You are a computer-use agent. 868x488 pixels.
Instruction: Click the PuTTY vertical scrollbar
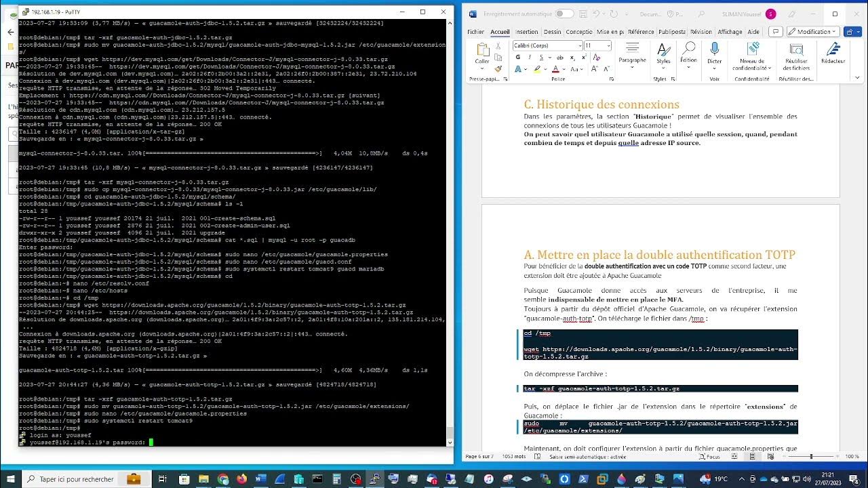click(450, 232)
